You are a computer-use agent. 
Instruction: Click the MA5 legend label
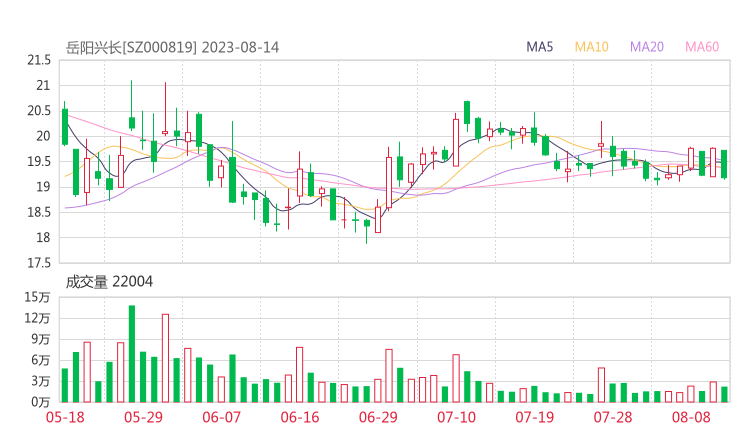point(539,47)
